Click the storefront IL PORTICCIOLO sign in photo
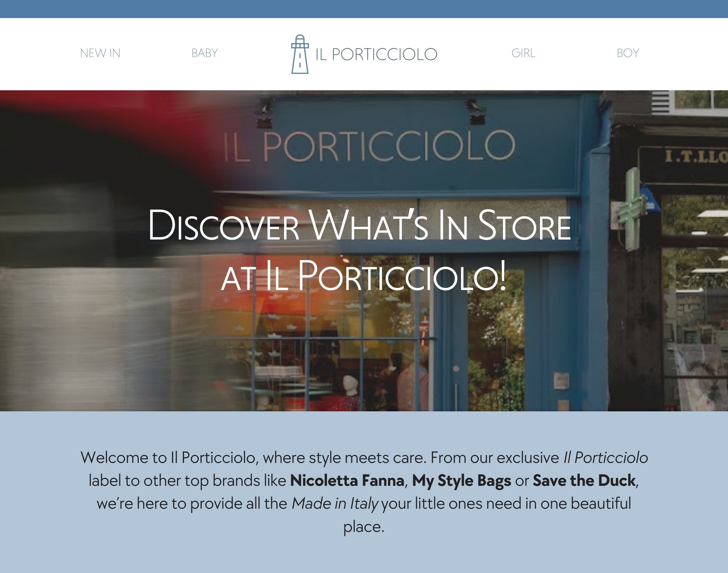The width and height of the screenshot is (728, 573). click(369, 146)
